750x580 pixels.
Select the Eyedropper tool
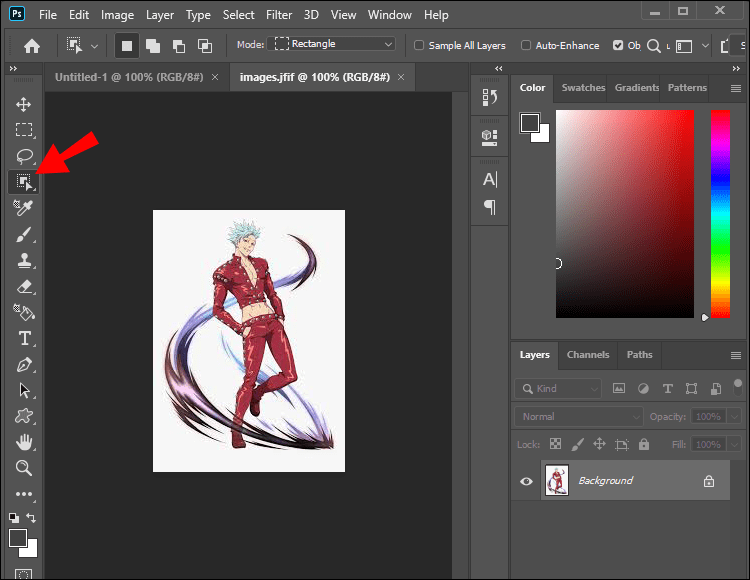pyautogui.click(x=24, y=208)
